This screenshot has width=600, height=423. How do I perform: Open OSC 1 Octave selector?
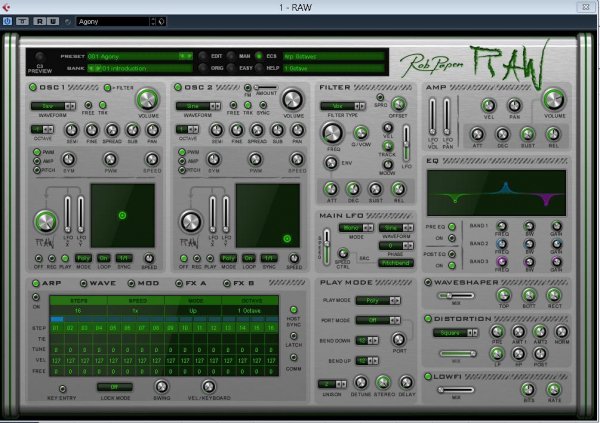point(42,129)
